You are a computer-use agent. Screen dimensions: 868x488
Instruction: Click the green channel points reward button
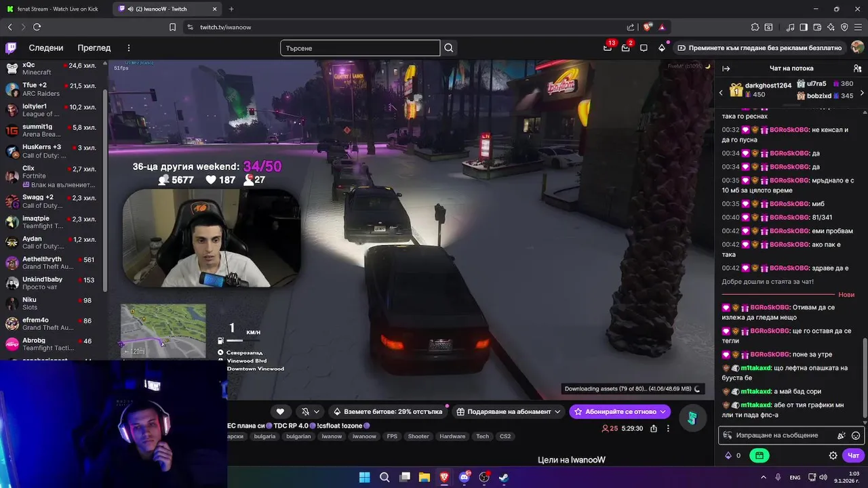click(759, 455)
